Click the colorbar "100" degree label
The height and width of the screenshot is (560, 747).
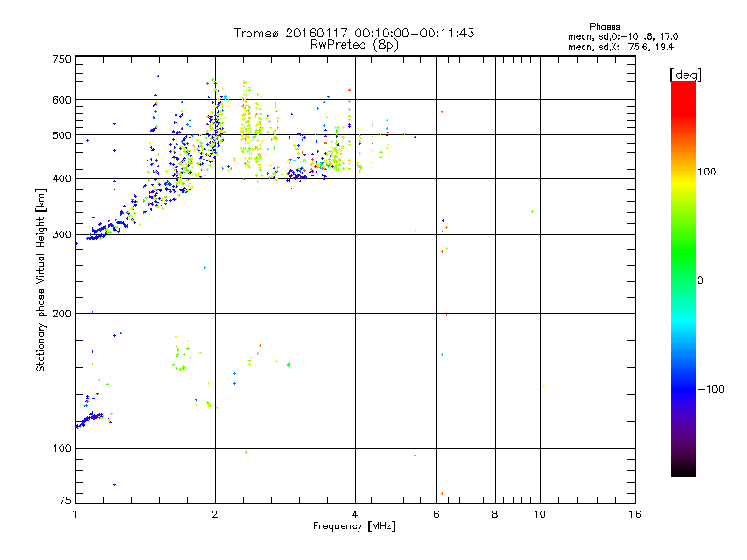pyautogui.click(x=707, y=172)
